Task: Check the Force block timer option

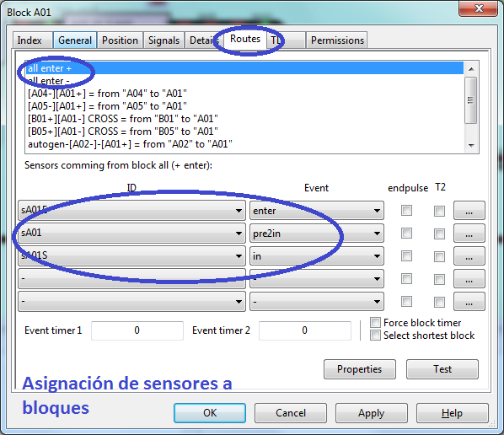Action: pyautogui.click(x=375, y=323)
